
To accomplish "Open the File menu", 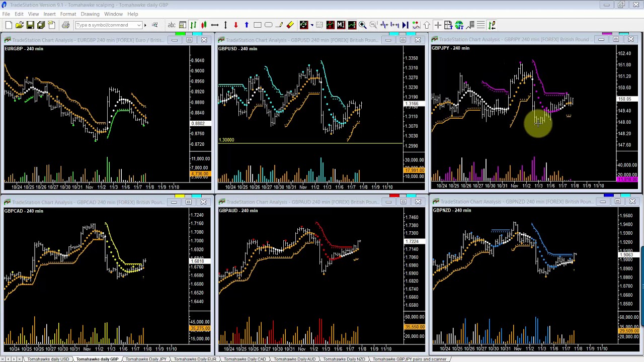I will (6, 14).
